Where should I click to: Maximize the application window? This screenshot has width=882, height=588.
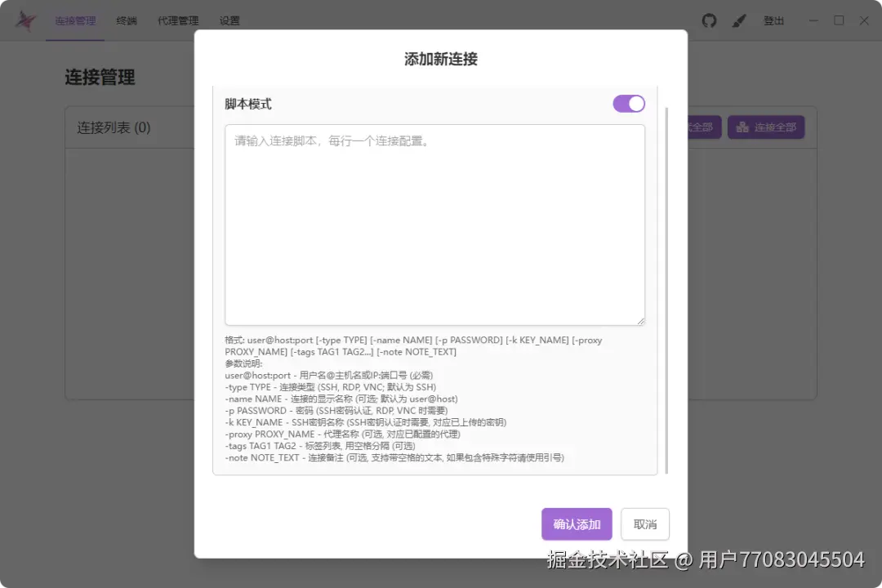(839, 20)
